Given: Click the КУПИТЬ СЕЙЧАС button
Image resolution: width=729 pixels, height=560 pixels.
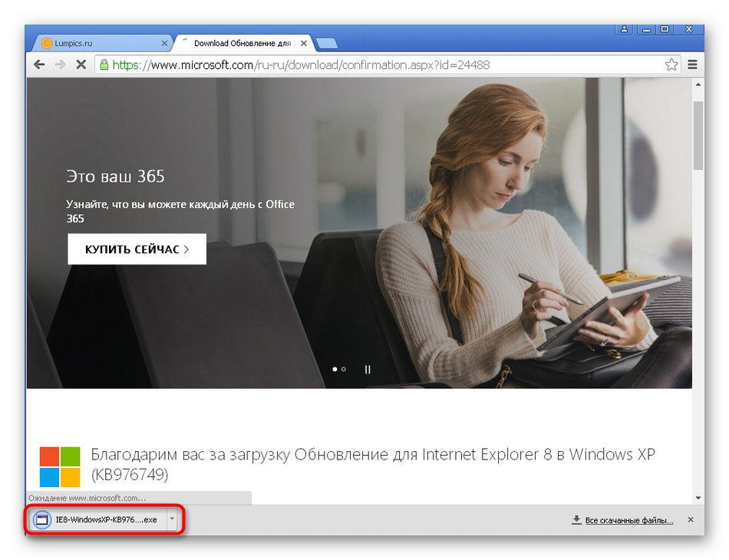Looking at the screenshot, I should coord(137,249).
